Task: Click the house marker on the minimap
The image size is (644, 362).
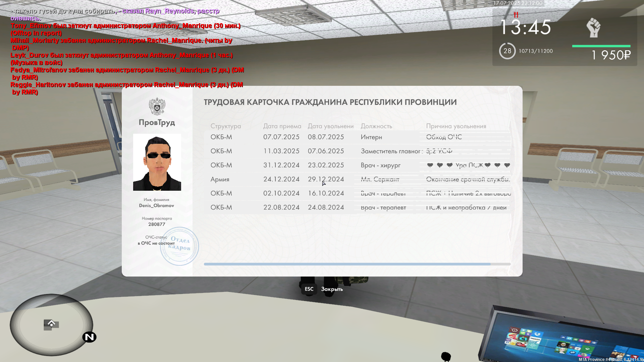Action: [51, 324]
